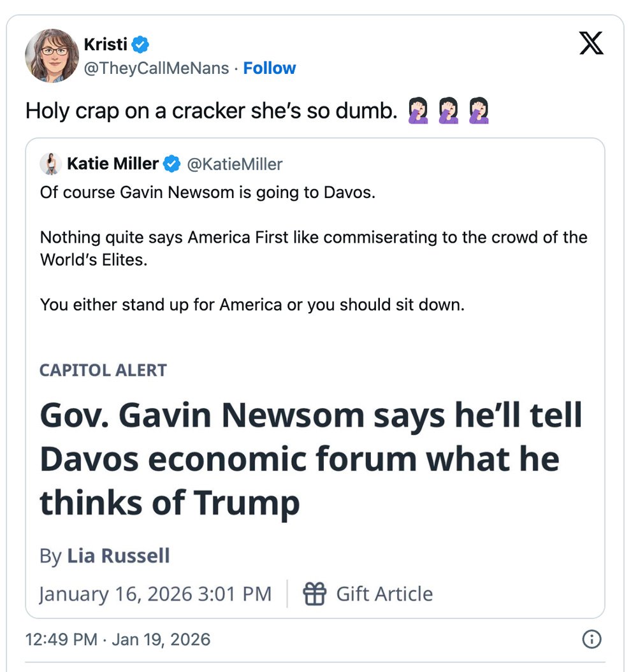Click the CAPITOL ALERT section label

pyautogui.click(x=103, y=370)
